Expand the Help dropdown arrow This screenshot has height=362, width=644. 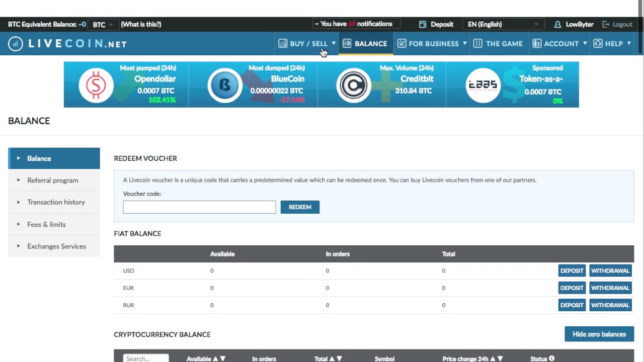[629, 43]
